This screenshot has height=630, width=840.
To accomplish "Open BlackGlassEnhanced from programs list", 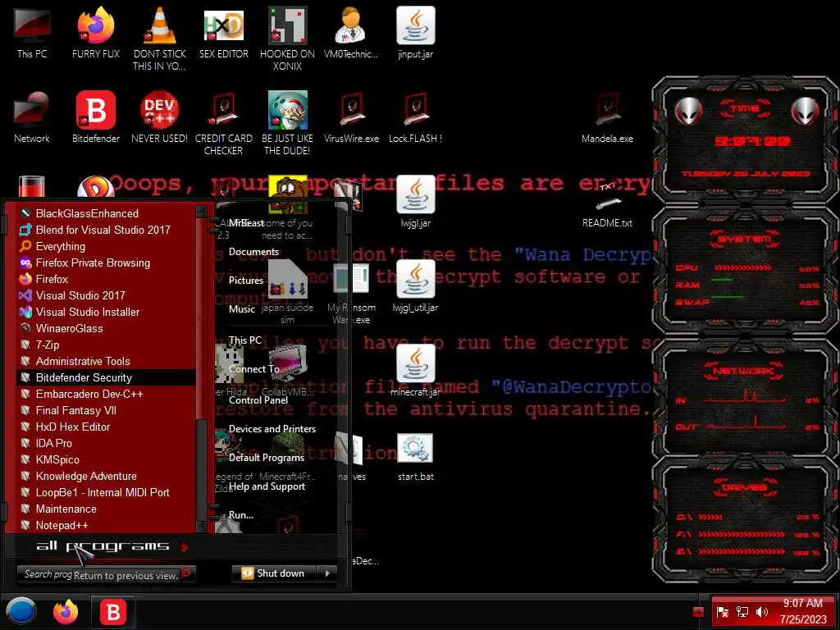I will click(x=106, y=213).
